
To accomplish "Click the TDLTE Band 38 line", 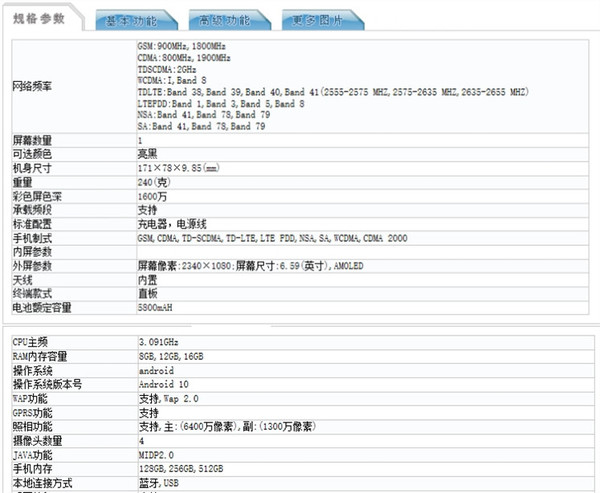I will 333,92.
